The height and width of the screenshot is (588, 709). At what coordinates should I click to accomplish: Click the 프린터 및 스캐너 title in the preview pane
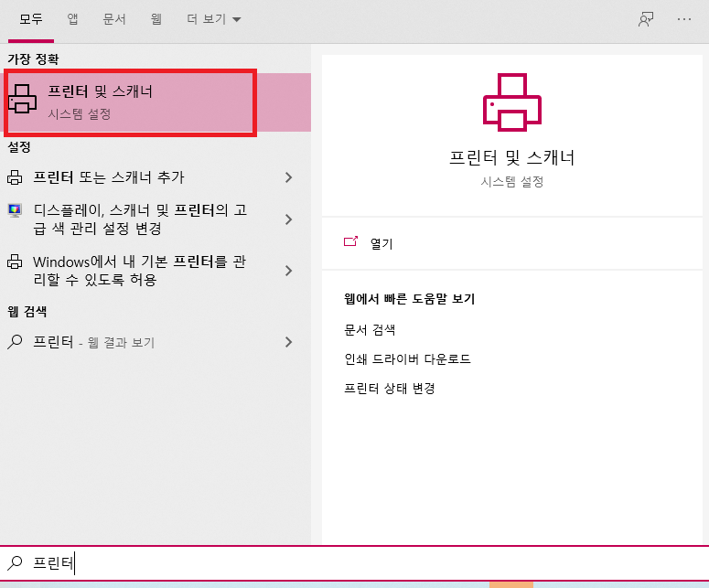click(x=512, y=157)
